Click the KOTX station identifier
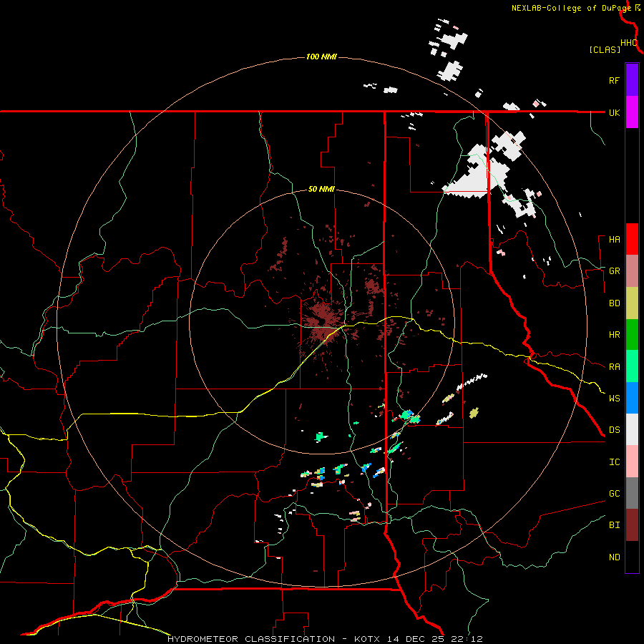 coord(368,639)
